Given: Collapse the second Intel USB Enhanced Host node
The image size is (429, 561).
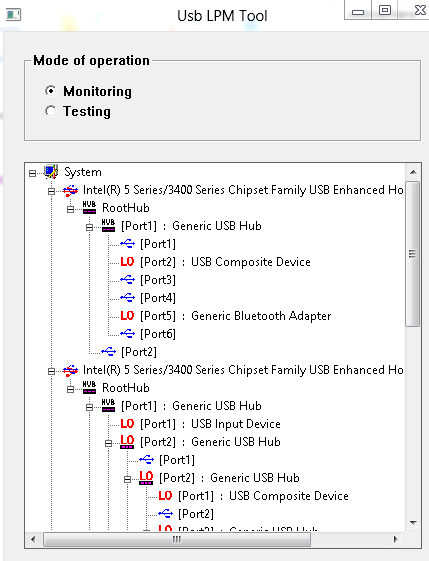Looking at the screenshot, I should click(52, 371).
